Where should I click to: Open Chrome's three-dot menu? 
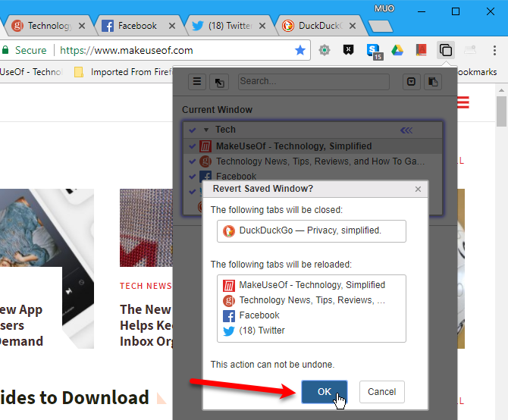click(494, 51)
